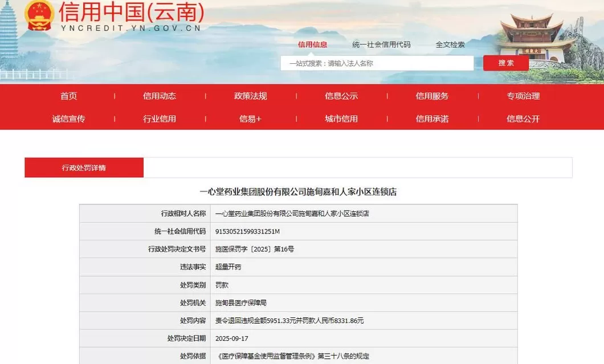Go to the 信用承诺 section
The width and height of the screenshot is (604, 364).
(x=432, y=119)
